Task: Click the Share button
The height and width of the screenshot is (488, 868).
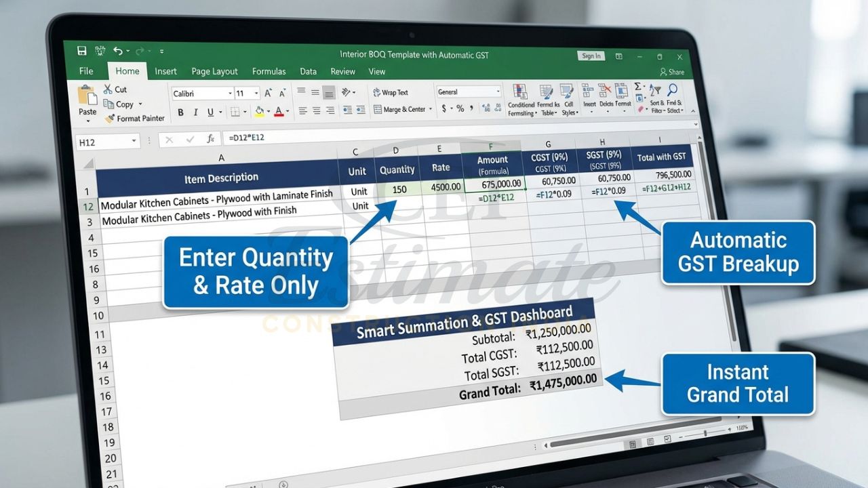Action: 671,72
